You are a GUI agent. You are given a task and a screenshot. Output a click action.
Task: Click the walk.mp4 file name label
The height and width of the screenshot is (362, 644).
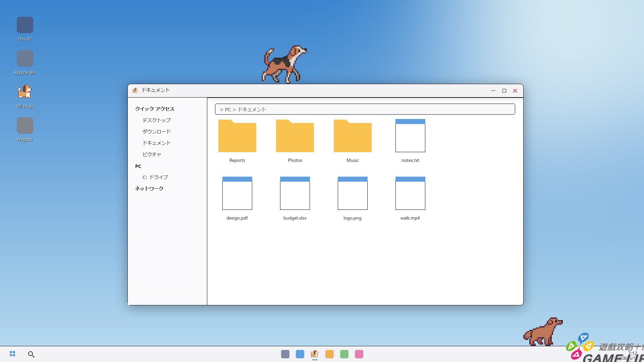[410, 218]
